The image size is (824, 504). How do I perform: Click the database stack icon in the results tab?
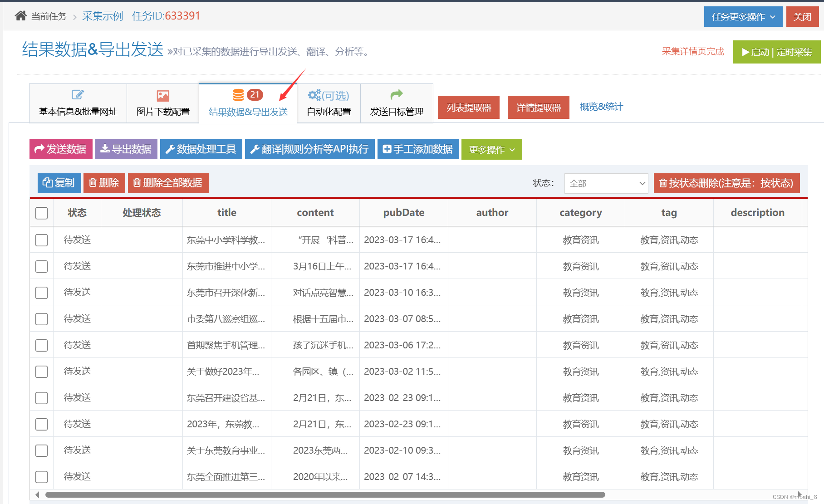[x=238, y=95]
